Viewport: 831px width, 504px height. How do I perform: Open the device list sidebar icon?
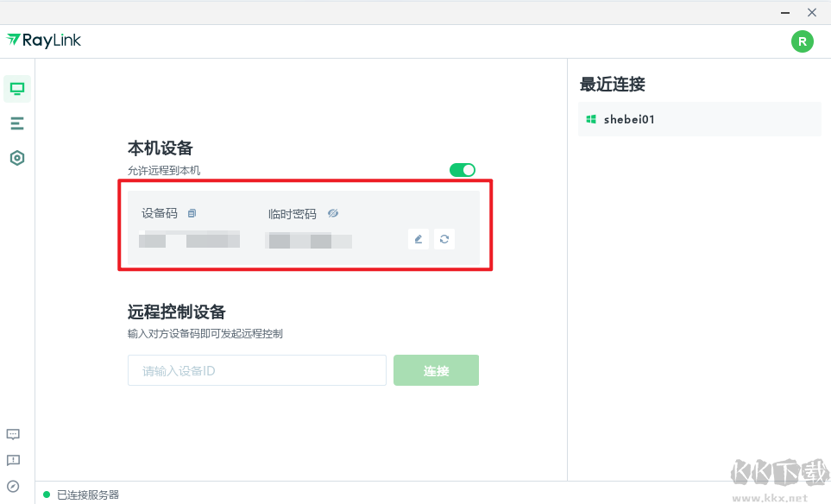[17, 123]
